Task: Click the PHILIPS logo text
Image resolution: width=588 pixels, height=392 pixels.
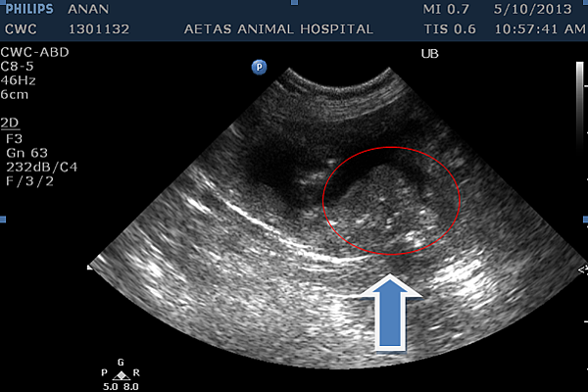Action: coord(29,9)
